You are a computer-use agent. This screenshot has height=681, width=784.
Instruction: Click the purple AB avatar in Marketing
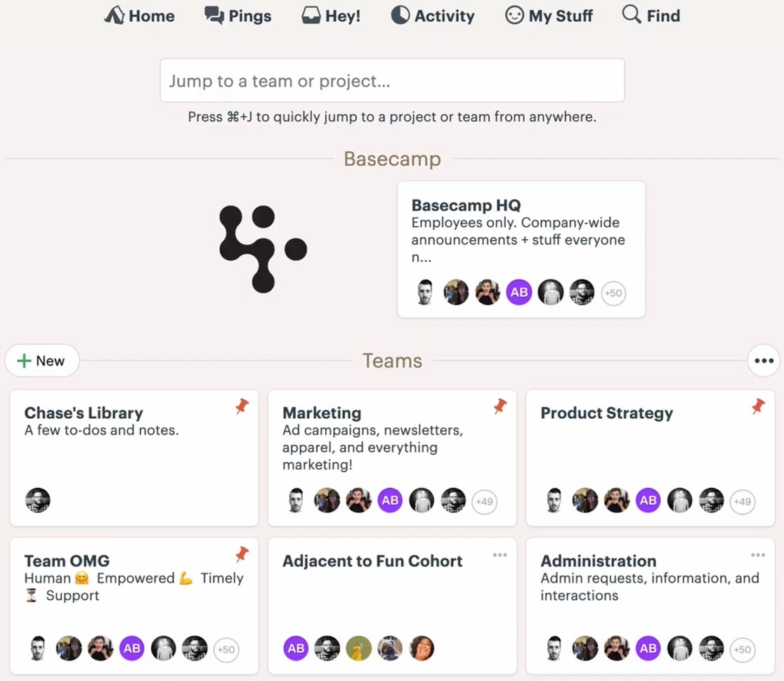pos(390,500)
